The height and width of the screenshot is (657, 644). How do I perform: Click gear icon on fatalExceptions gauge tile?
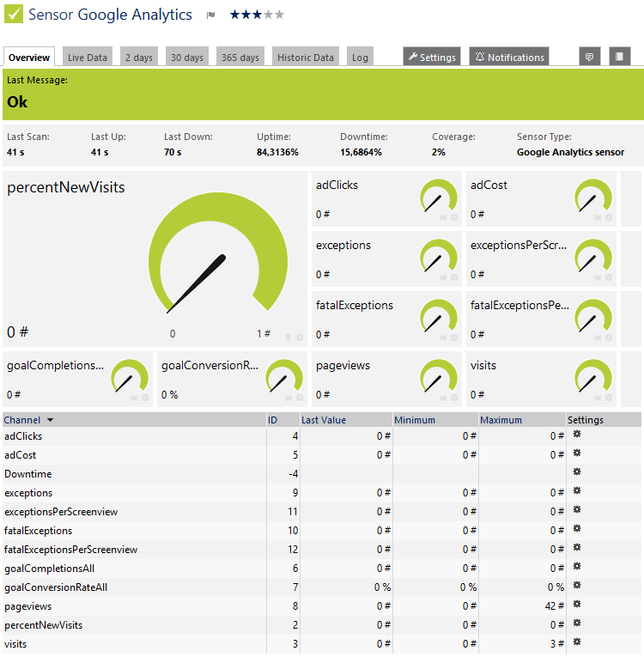pyautogui.click(x=454, y=338)
